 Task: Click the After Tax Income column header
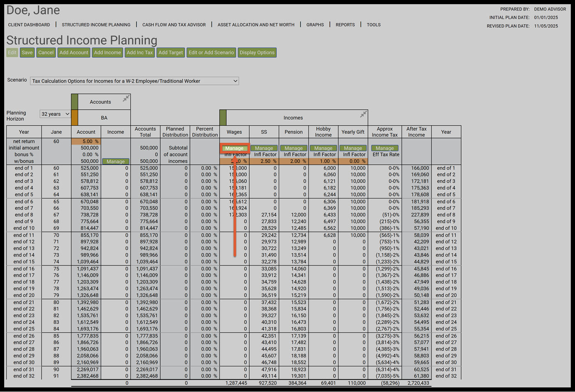416,132
